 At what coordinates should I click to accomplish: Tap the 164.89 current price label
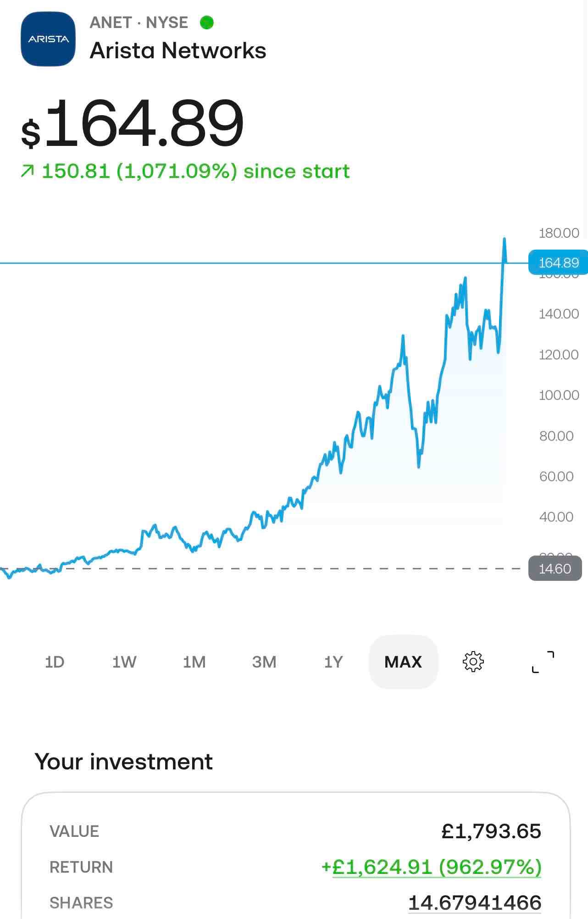click(x=558, y=262)
